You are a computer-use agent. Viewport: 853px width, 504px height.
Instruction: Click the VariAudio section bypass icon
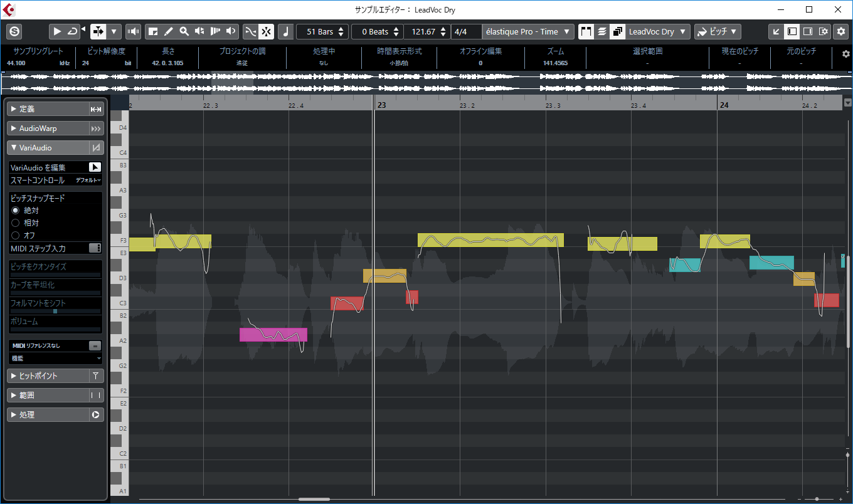click(x=96, y=148)
